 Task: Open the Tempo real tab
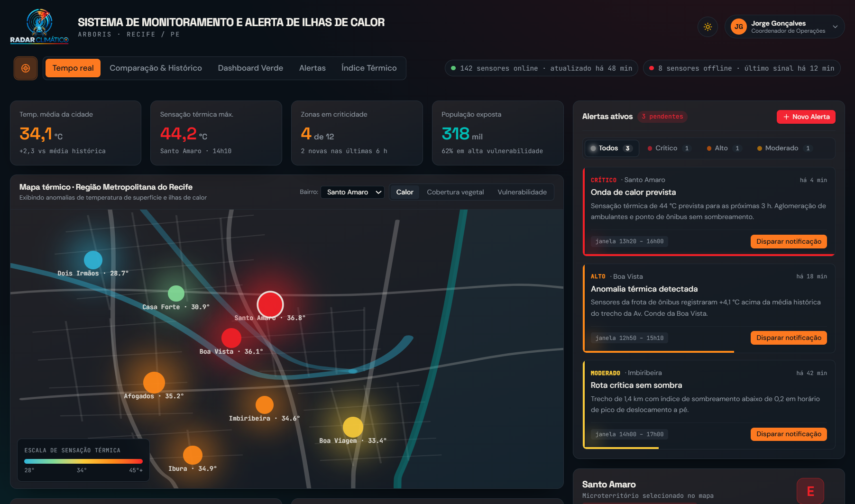73,68
